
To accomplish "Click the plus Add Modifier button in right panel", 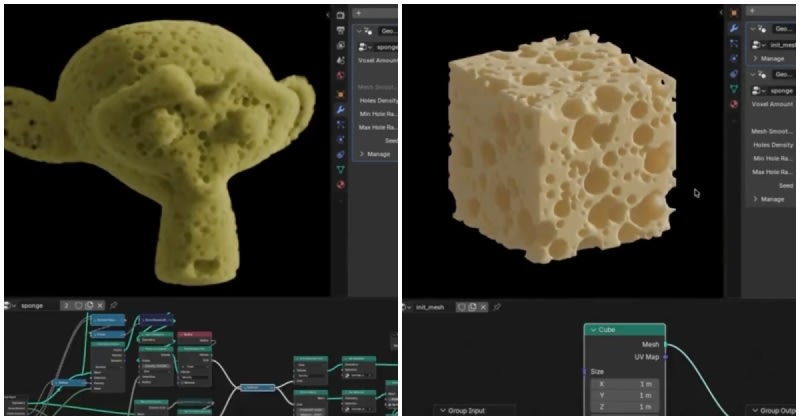I will 755,13.
